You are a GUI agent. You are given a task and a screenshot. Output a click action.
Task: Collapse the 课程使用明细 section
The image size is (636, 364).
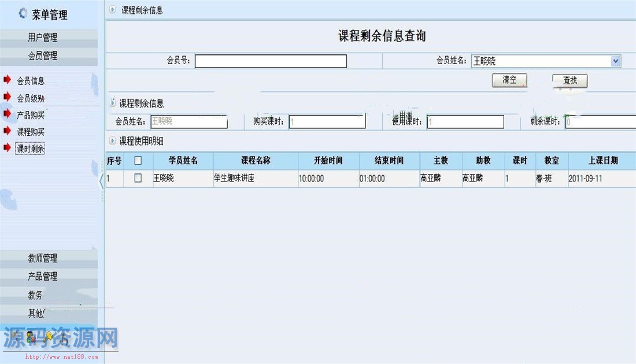[112, 140]
